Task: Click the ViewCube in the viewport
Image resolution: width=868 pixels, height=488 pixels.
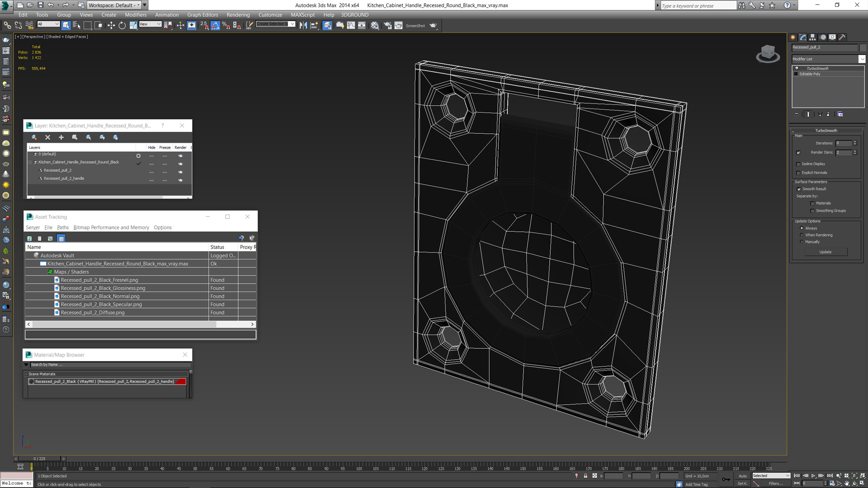Action: (768, 54)
